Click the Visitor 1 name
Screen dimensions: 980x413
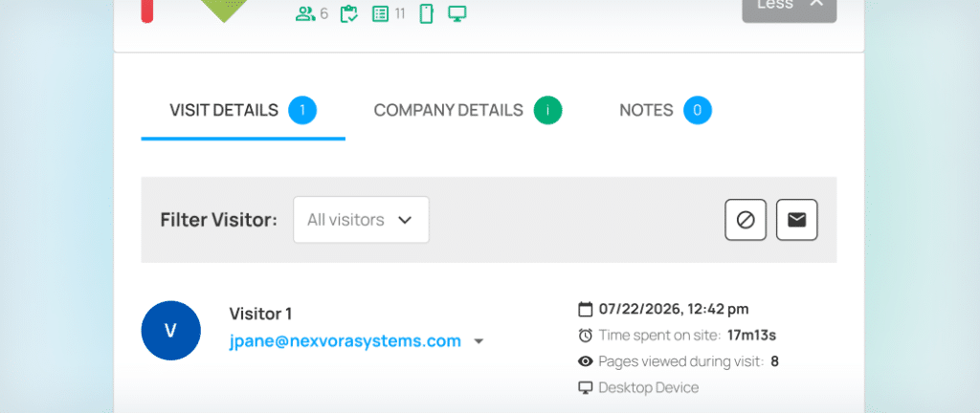click(260, 314)
